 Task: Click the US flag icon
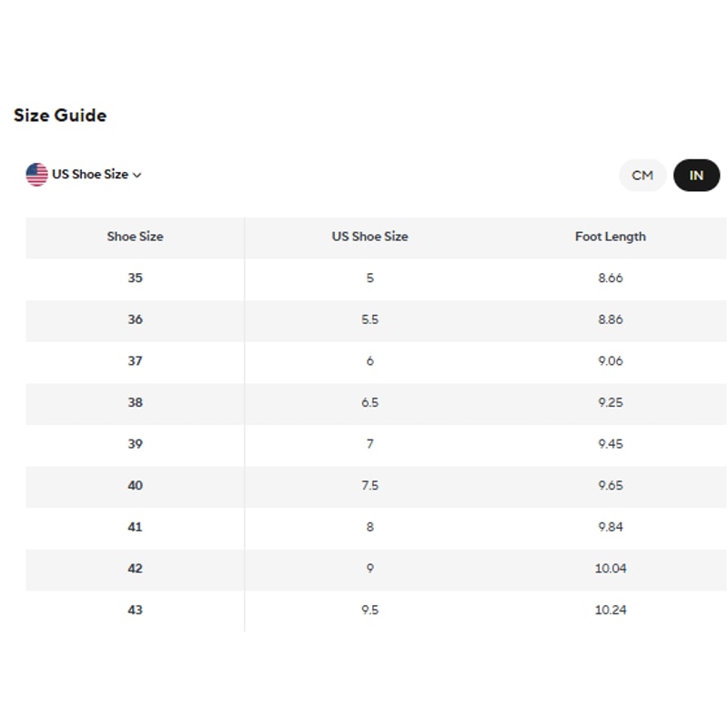(x=36, y=175)
